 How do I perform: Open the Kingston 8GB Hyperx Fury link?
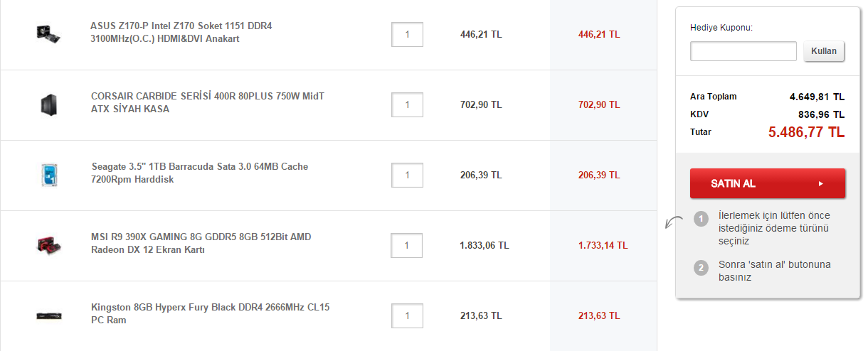(x=210, y=314)
